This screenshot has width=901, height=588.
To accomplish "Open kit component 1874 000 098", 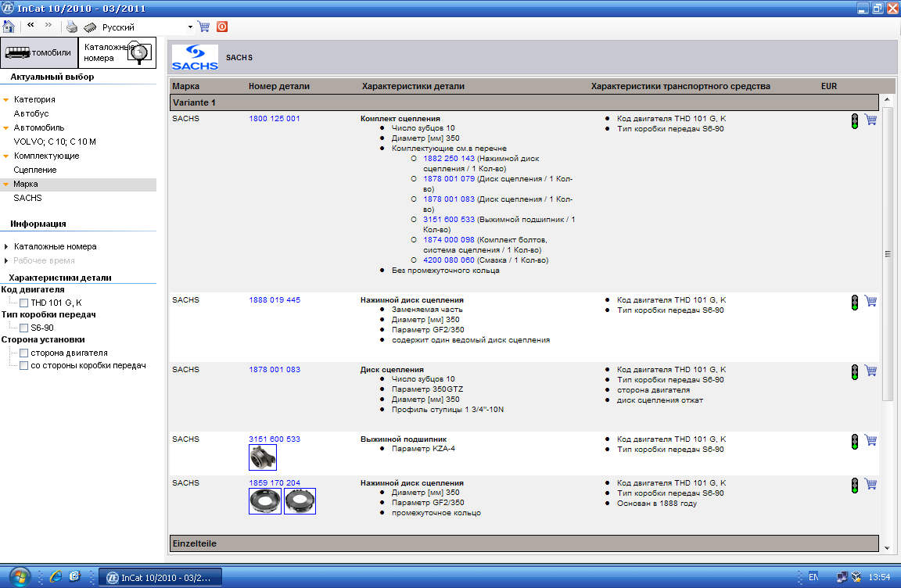I will point(449,240).
